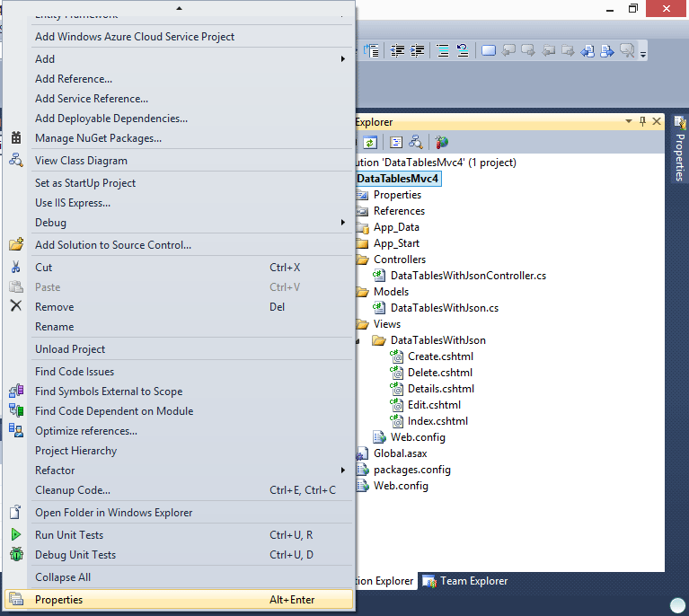Select the Index.cshtml file
The image size is (689, 616).
click(x=437, y=421)
